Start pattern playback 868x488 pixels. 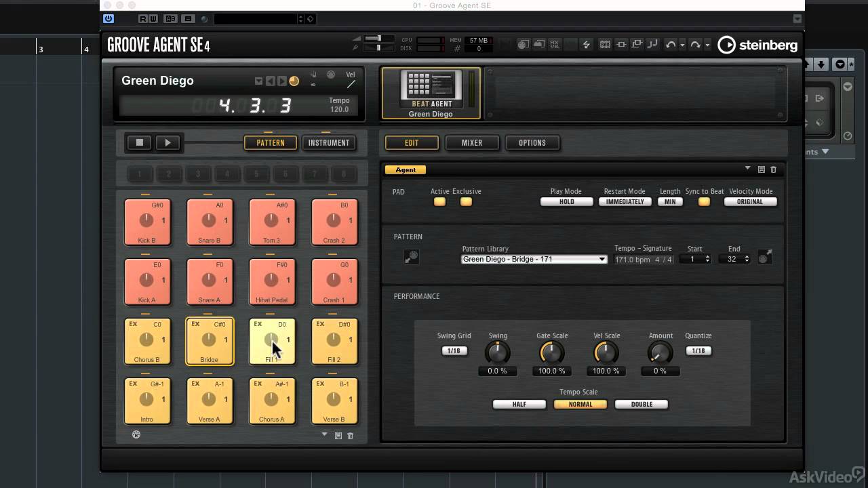coord(167,142)
